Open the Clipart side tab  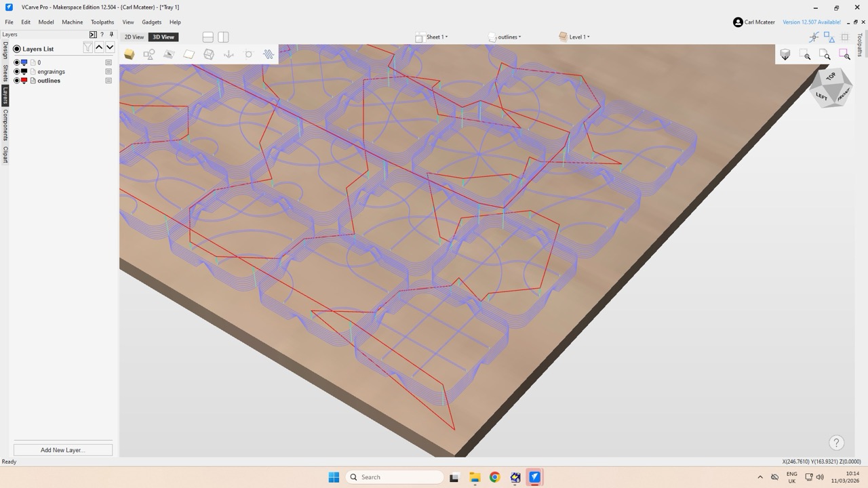tap(5, 155)
